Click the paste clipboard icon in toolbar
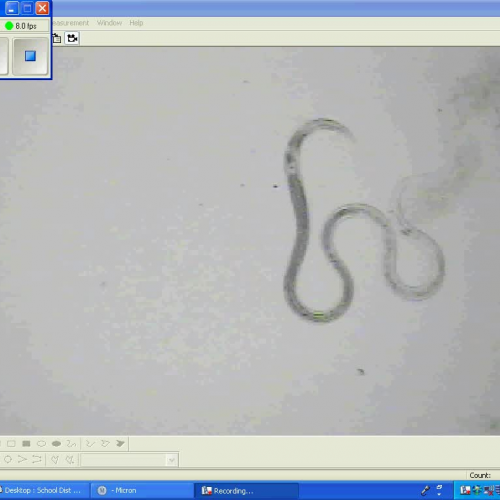Viewport: 500px width, 500px height. tap(57, 38)
